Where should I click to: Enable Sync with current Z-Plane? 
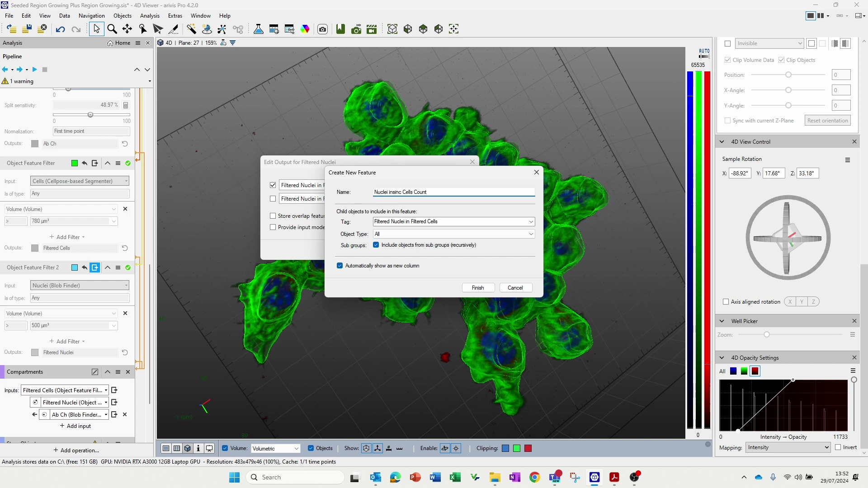(728, 120)
